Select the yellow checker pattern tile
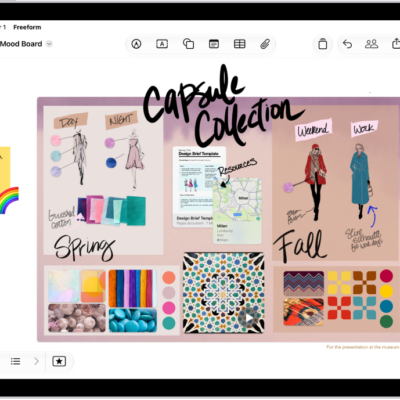400x400 pixels. (x=339, y=283)
